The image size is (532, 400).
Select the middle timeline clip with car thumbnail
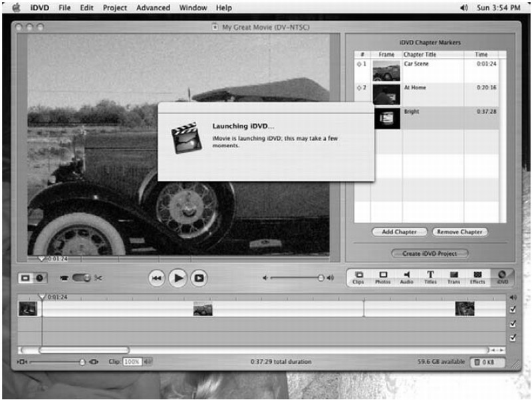coord(203,309)
